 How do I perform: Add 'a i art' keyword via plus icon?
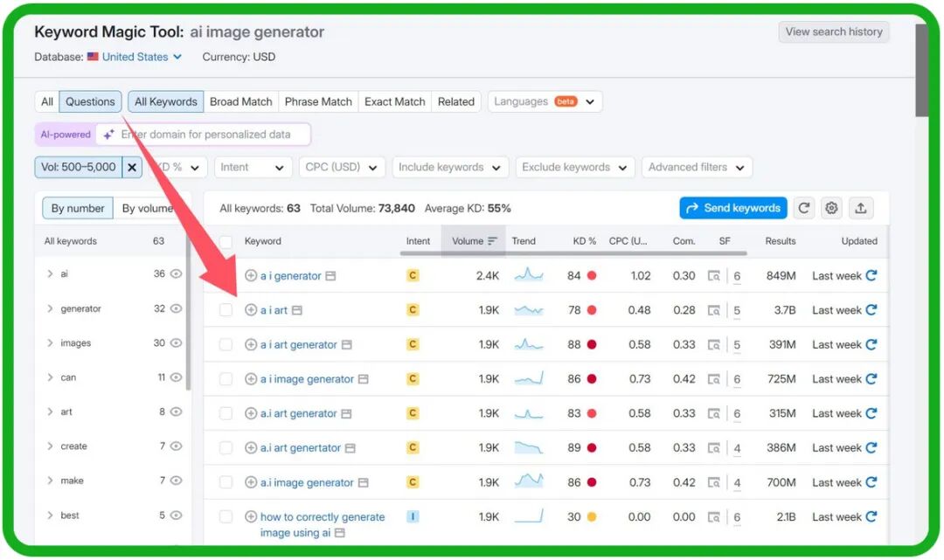pos(251,310)
